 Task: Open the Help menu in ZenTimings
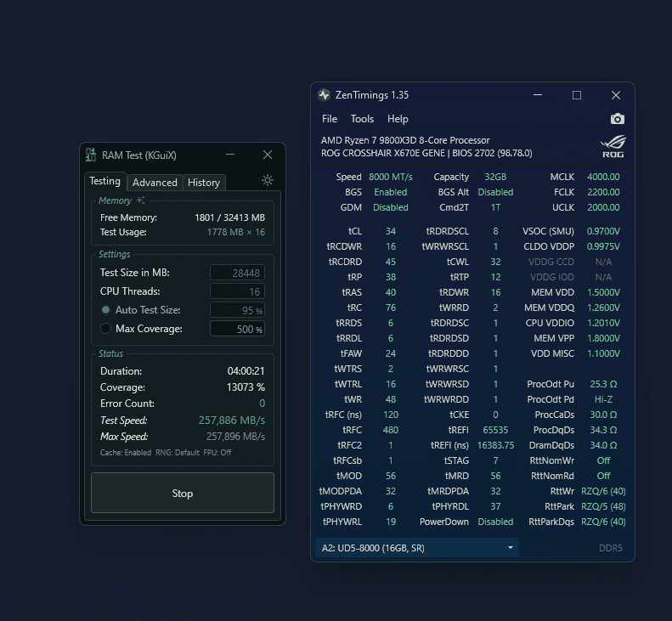(x=398, y=119)
